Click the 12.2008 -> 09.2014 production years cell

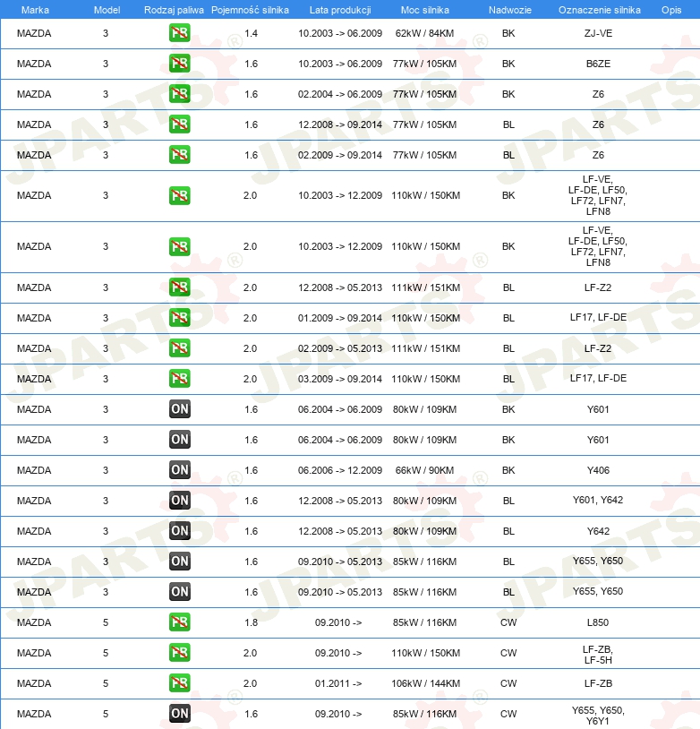340,124
